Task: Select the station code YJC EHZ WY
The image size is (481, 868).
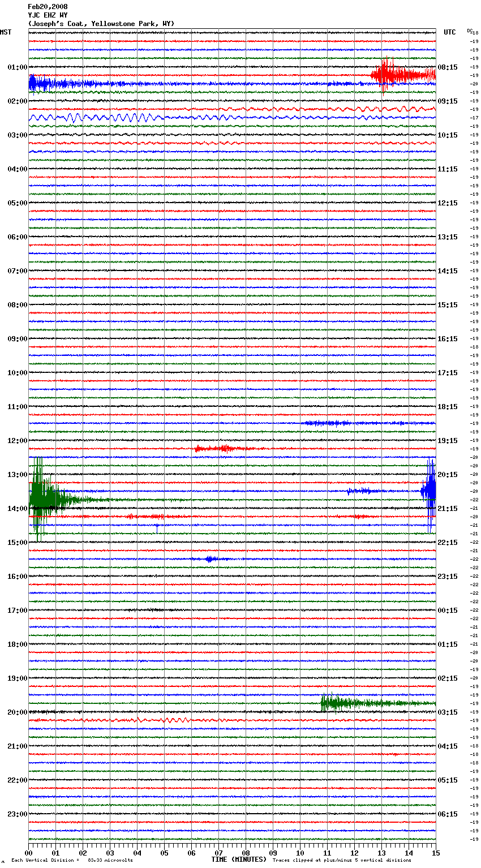Action: click(48, 15)
